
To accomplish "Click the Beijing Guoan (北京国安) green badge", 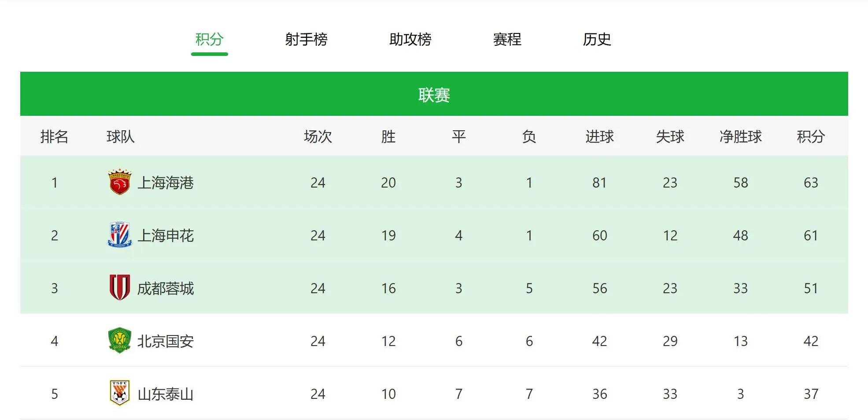I will 120,340.
